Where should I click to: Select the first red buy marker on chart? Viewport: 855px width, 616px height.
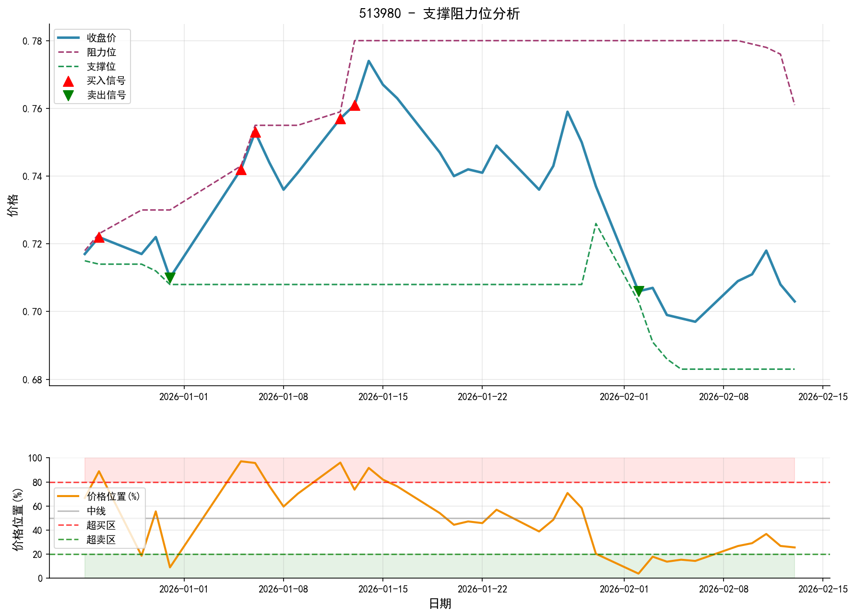coord(99,237)
